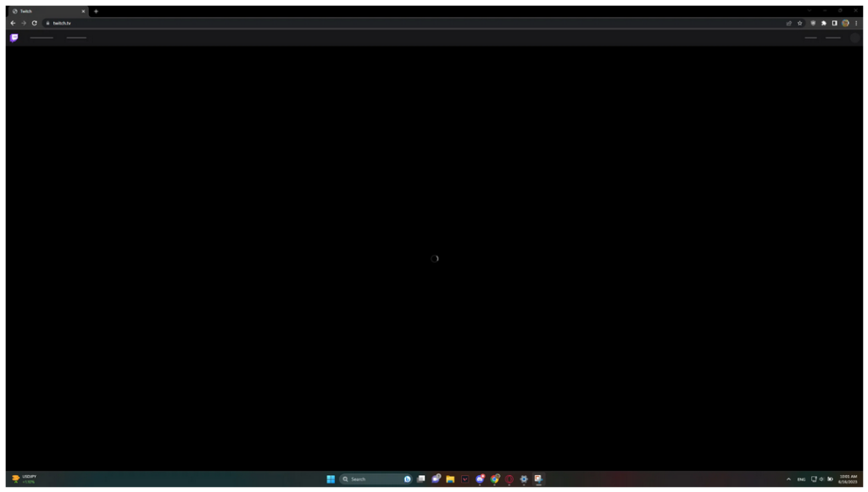Open the network icon in system tray
The image size is (868, 492).
(814, 479)
